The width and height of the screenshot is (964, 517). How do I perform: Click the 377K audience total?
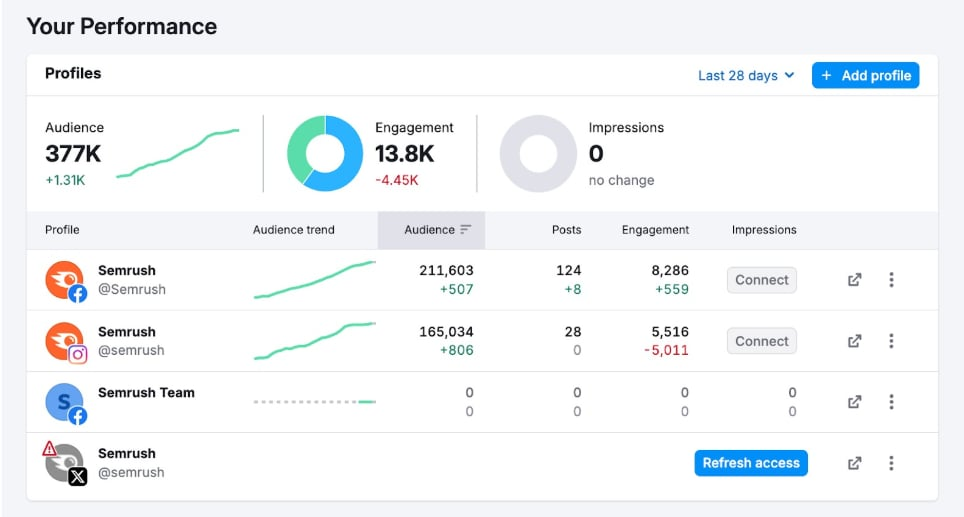pos(73,154)
